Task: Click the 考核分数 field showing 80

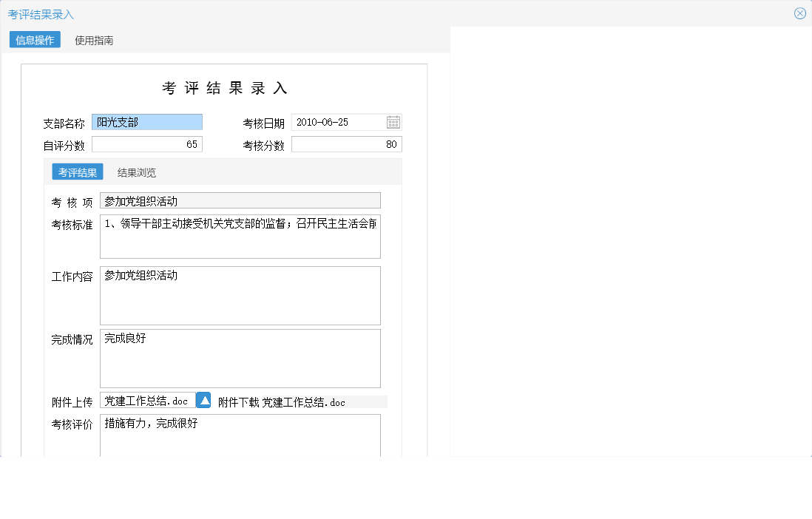Action: coord(346,143)
